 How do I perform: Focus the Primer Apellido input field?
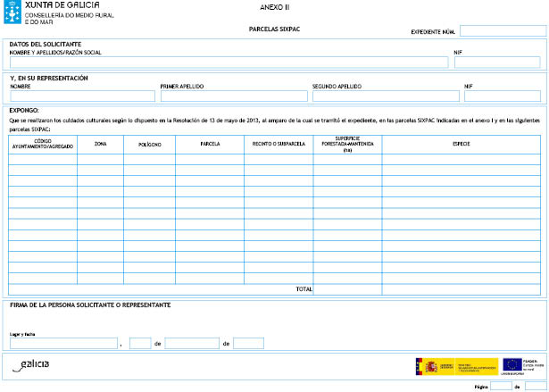pyautogui.click(x=233, y=96)
